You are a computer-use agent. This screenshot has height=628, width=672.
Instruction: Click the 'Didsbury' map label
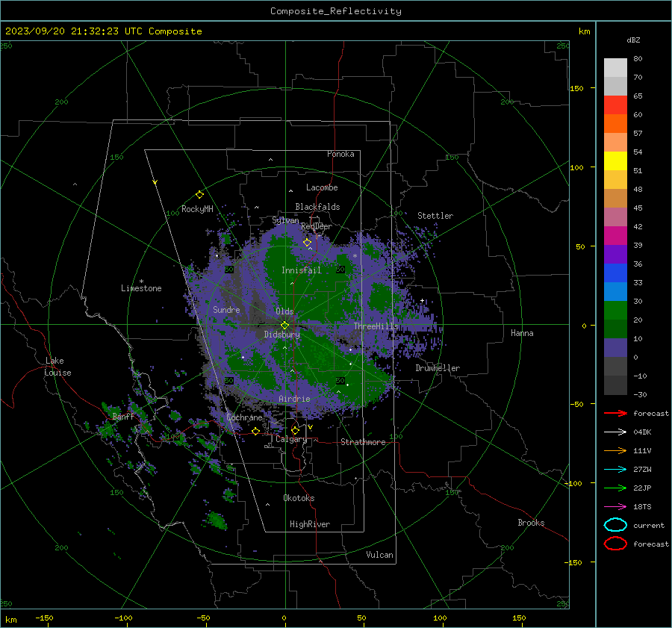pyautogui.click(x=281, y=335)
